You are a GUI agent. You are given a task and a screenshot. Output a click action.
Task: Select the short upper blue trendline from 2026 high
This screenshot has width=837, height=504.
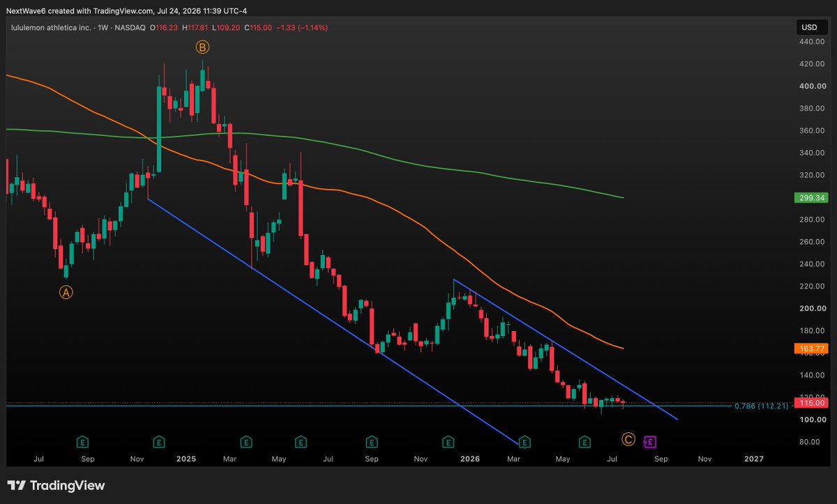pos(565,350)
